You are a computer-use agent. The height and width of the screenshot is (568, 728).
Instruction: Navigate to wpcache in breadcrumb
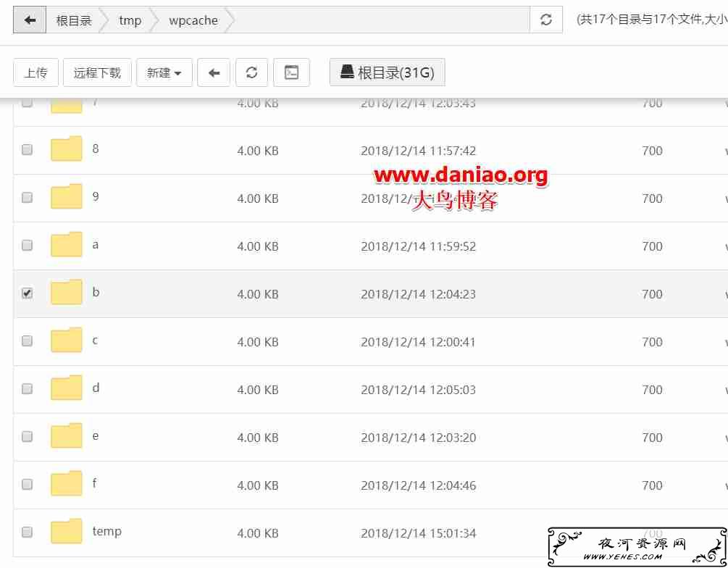coord(193,20)
